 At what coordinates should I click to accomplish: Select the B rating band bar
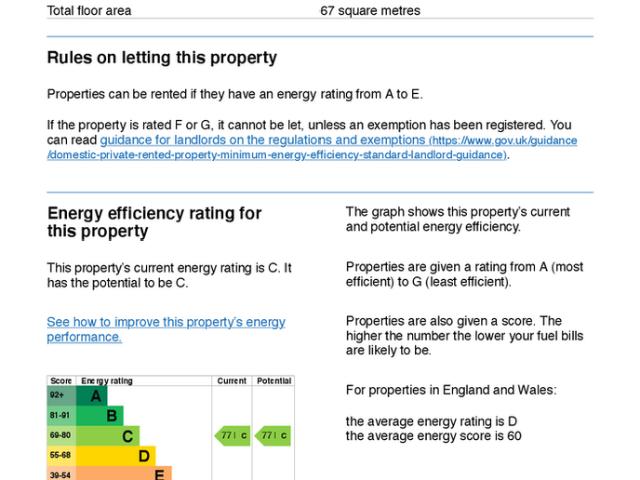pos(102,416)
